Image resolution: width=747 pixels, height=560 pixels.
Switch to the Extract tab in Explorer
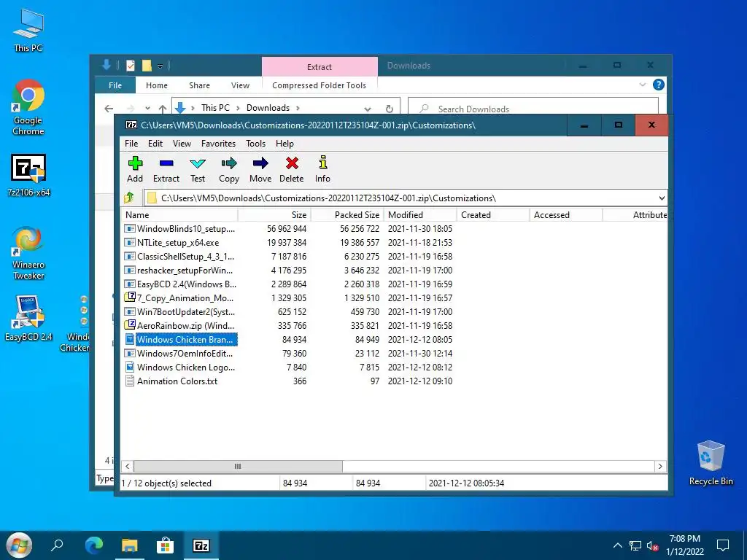click(320, 66)
